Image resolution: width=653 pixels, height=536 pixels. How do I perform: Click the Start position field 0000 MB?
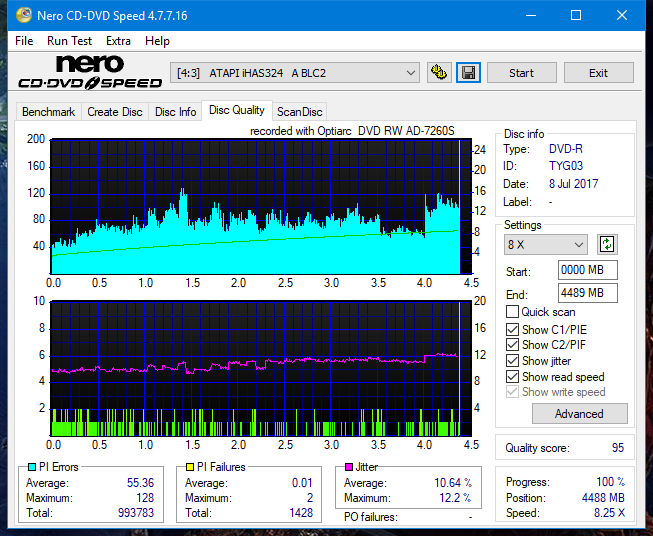pos(587,270)
